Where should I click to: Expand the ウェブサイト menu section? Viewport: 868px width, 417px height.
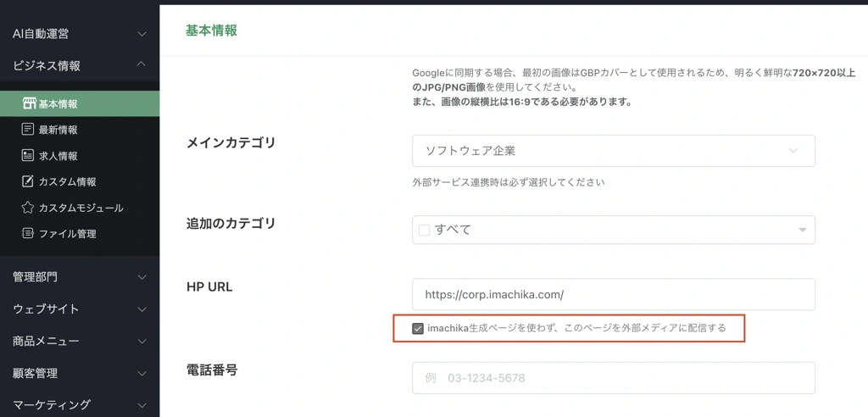80,309
